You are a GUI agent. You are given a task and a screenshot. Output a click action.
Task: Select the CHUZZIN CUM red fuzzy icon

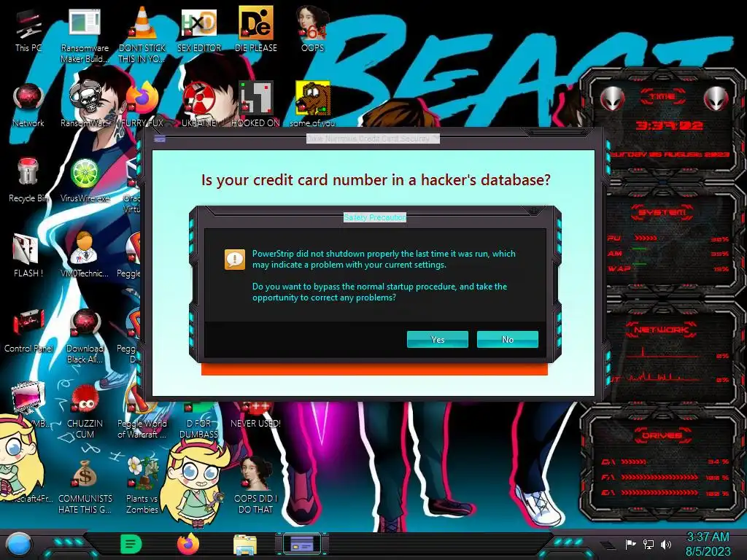tap(85, 411)
